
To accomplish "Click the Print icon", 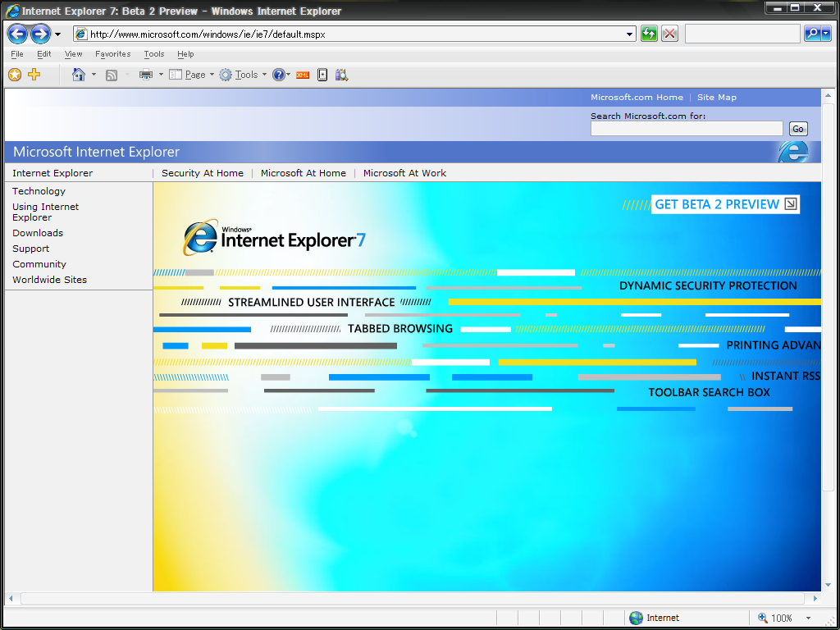I will pyautogui.click(x=146, y=75).
